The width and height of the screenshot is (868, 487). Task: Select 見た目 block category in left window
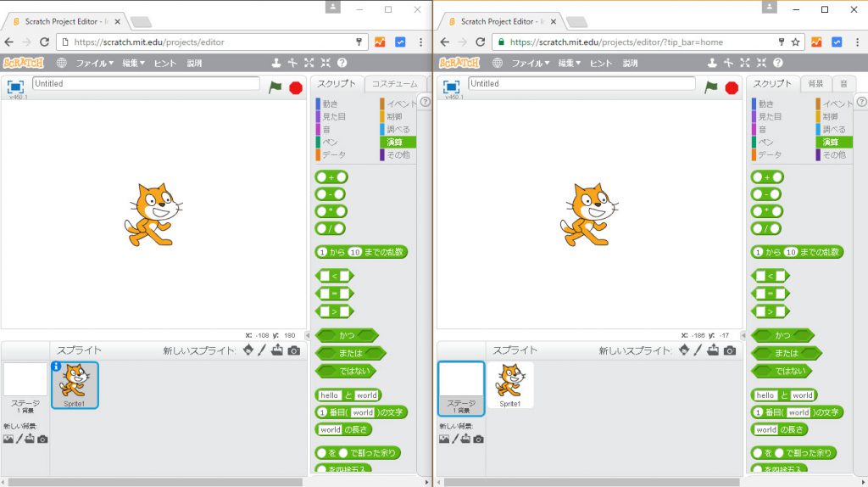click(334, 116)
